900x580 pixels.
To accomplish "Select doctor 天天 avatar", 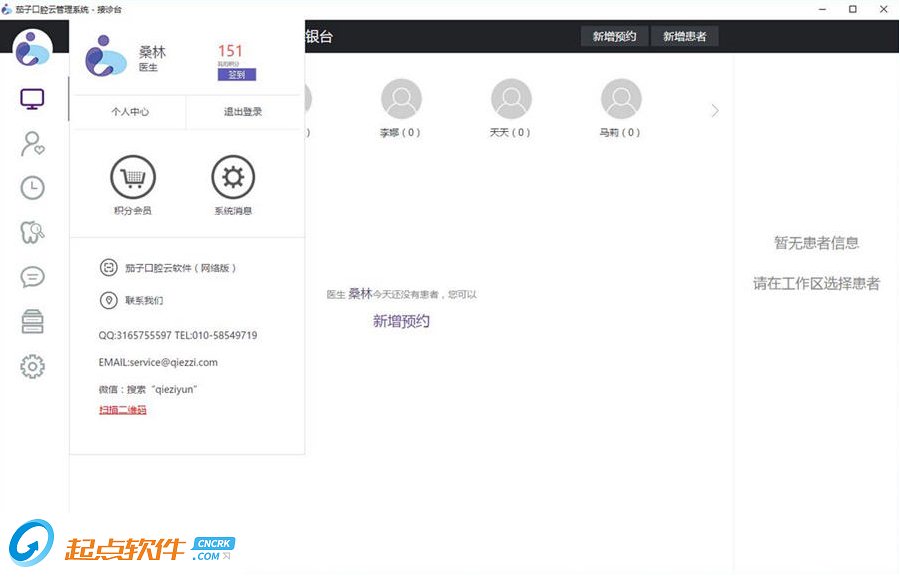I will coord(511,99).
